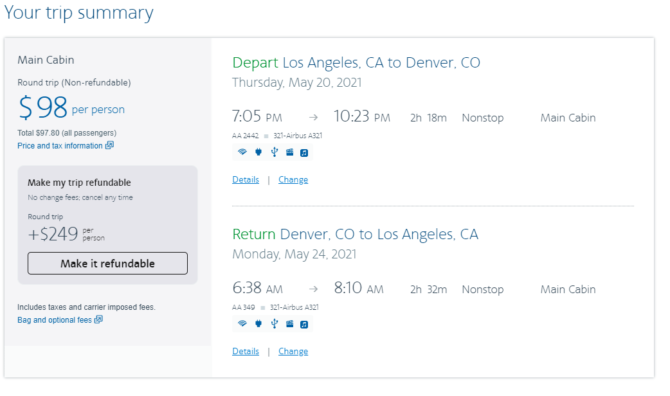Click the USB icon on return flight
The image size is (670, 396).
tap(274, 324)
